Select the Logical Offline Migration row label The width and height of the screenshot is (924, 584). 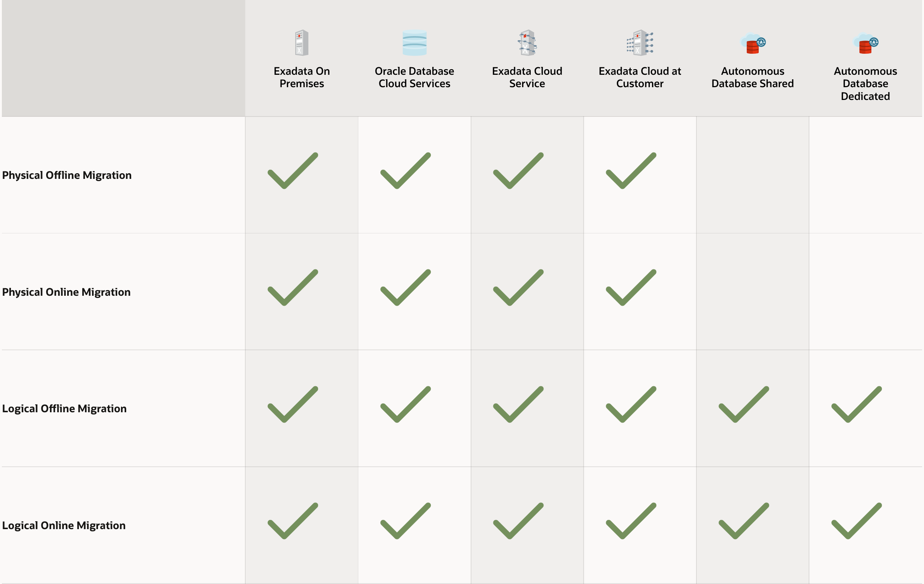point(65,408)
